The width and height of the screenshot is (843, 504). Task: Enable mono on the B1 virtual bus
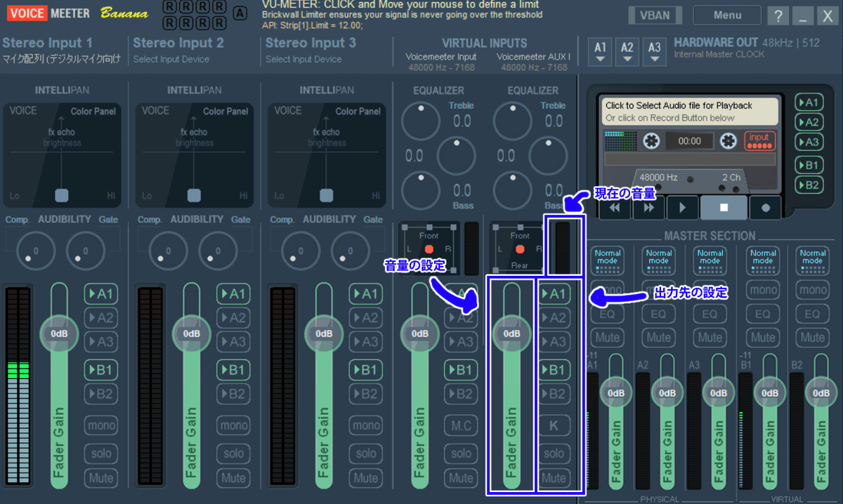(x=763, y=290)
